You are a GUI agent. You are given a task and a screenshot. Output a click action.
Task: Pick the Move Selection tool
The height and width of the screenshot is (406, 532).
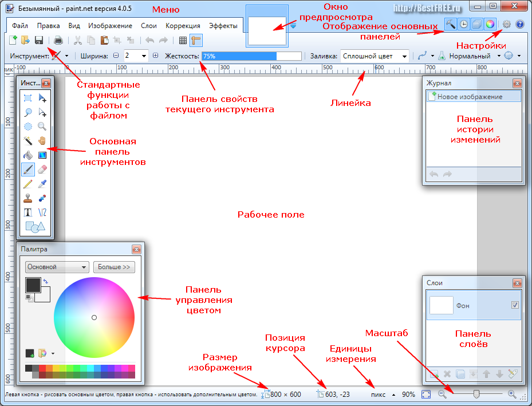[42, 112]
